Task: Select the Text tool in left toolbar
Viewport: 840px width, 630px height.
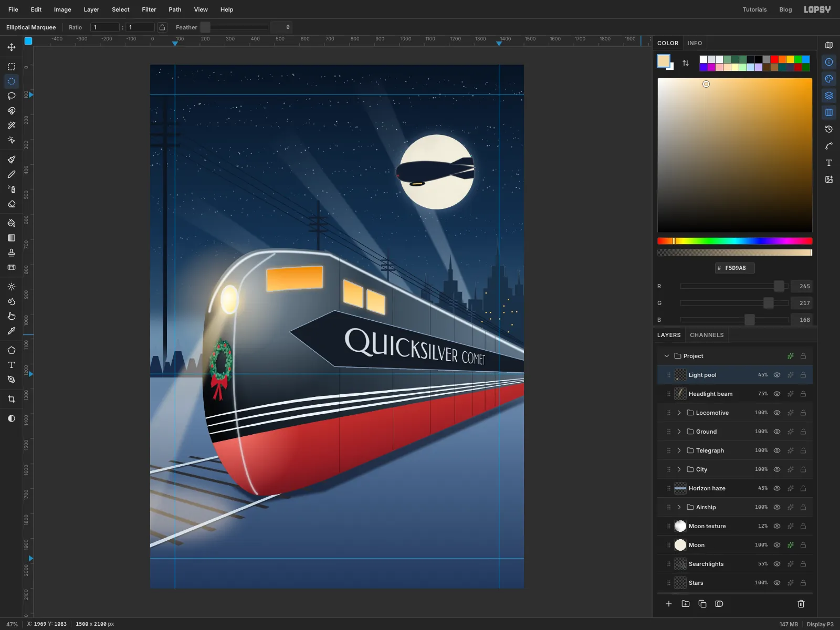Action: click(12, 365)
